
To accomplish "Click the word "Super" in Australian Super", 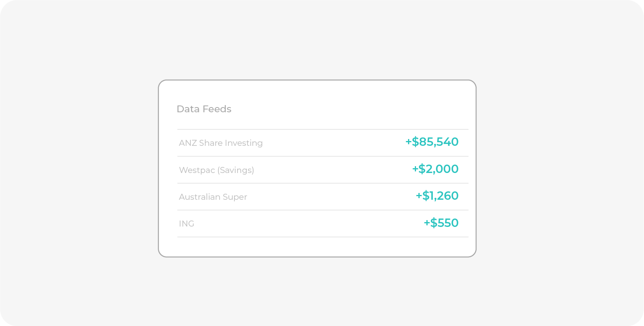I will pos(235,197).
